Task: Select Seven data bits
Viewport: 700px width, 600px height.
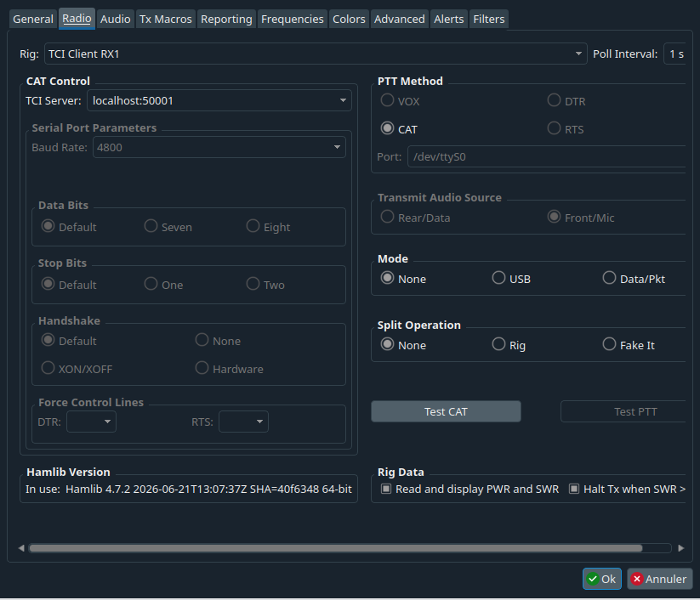Action: coord(168,227)
